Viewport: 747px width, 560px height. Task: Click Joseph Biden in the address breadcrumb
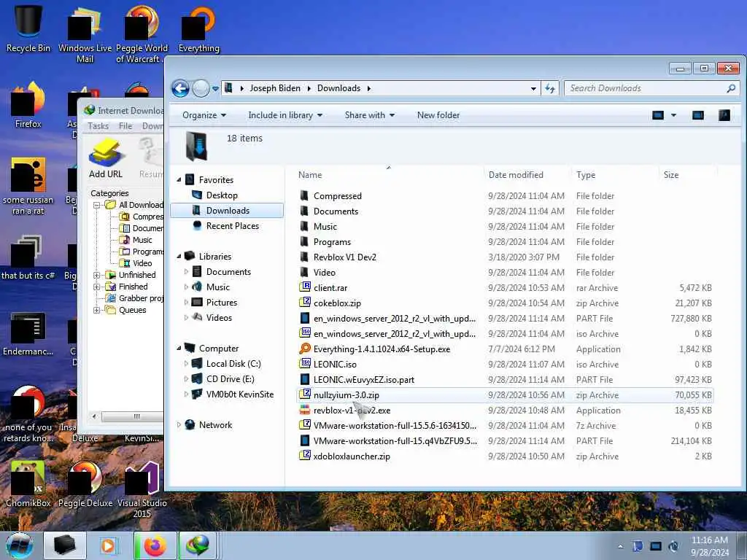275,88
